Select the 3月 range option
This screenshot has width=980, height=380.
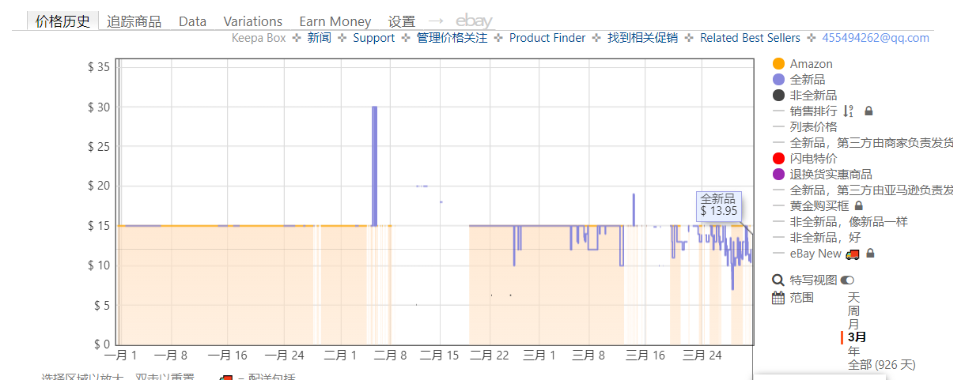[x=857, y=337]
